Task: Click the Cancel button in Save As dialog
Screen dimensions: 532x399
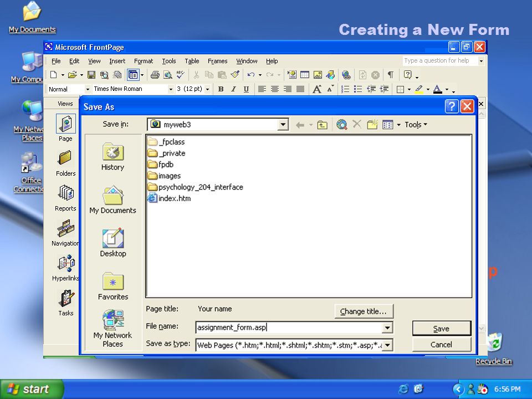Action: (x=442, y=345)
